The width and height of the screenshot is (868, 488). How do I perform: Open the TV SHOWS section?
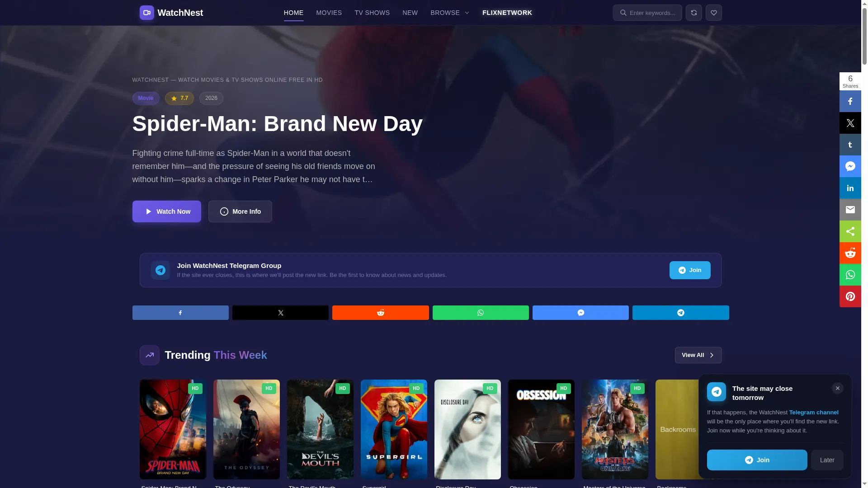point(372,13)
